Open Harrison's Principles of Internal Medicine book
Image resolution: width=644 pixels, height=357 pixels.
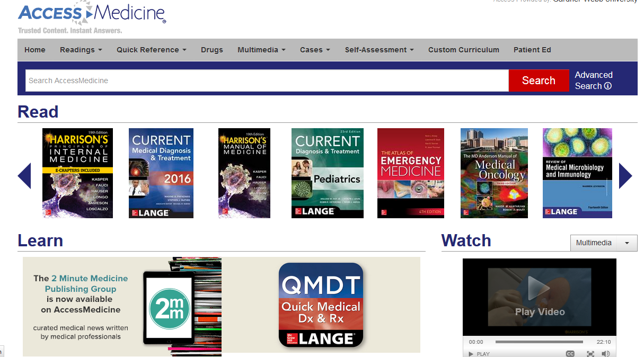(78, 173)
